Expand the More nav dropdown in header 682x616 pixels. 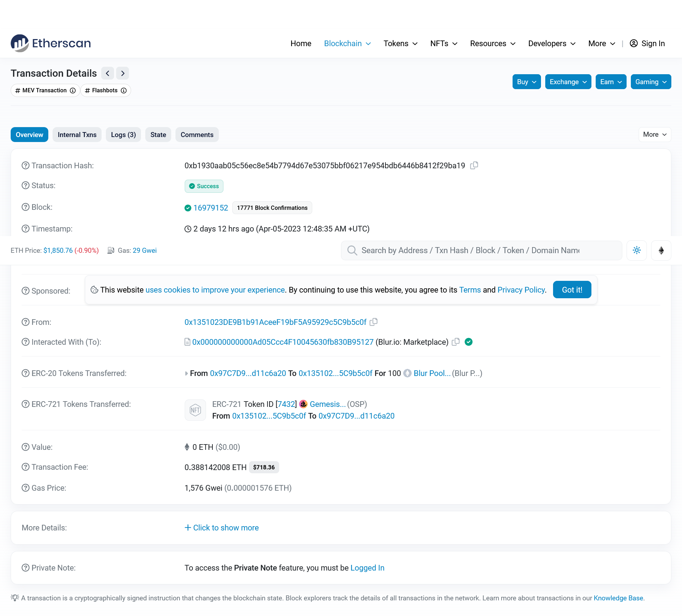pyautogui.click(x=602, y=43)
